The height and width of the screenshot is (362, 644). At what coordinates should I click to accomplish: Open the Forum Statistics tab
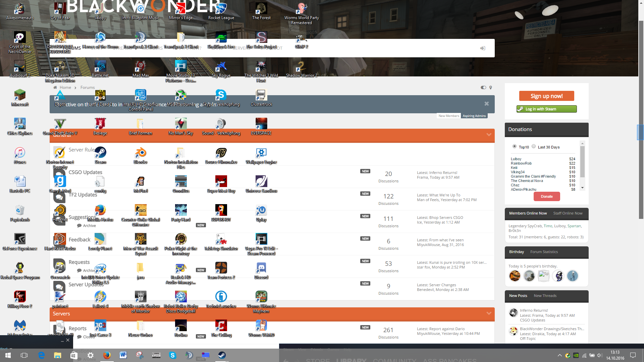pos(544,252)
